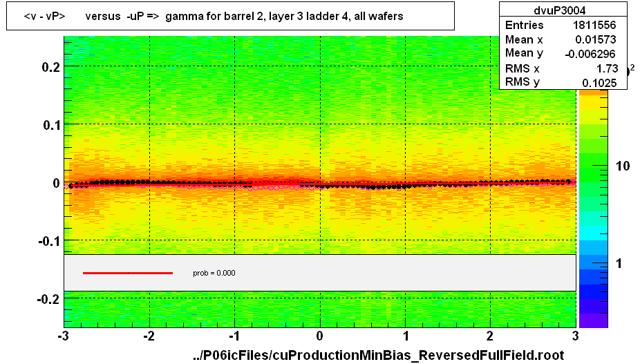Click the red line in the legend
Screen dimensions: 640x364
(128, 273)
